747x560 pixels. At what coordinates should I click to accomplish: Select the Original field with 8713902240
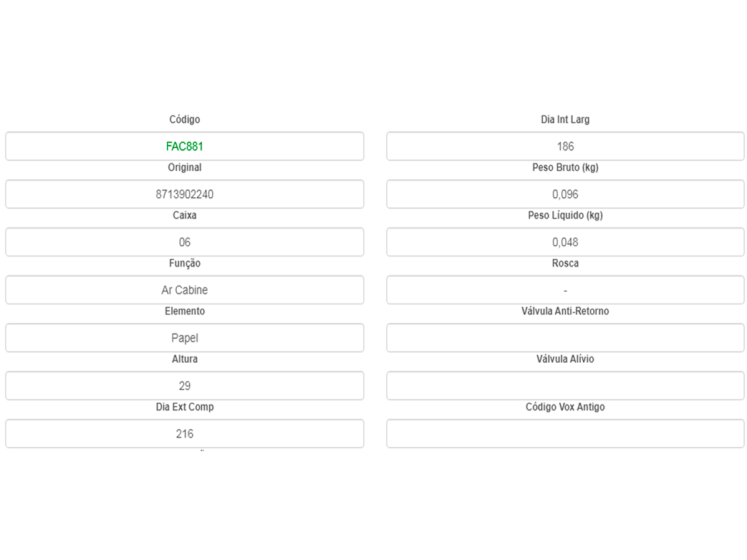point(184,194)
